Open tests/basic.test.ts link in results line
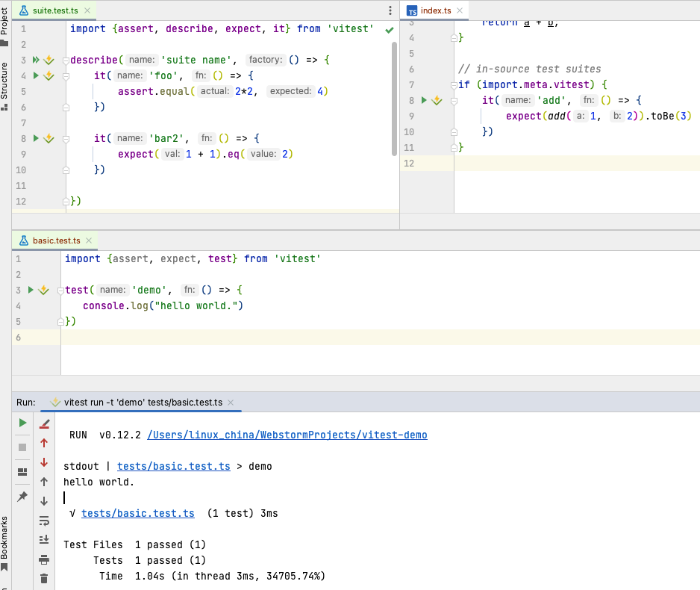This screenshot has width=700, height=590. coord(138,514)
